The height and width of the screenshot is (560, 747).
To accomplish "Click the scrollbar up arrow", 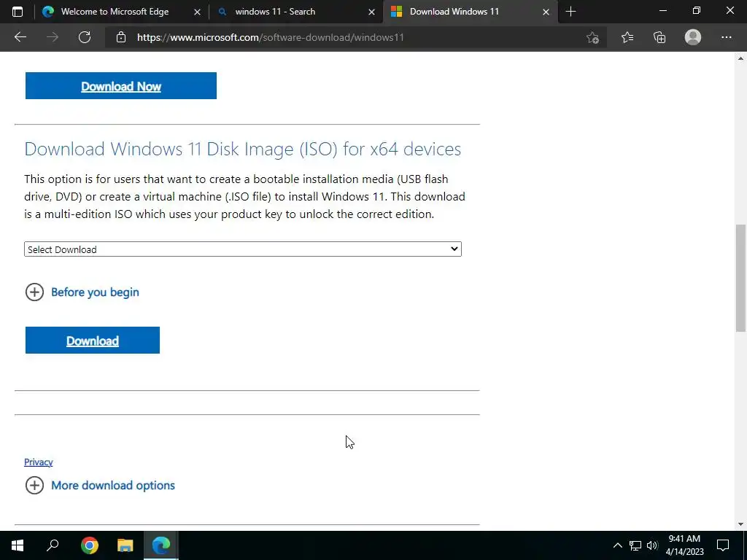I will tap(740, 58).
